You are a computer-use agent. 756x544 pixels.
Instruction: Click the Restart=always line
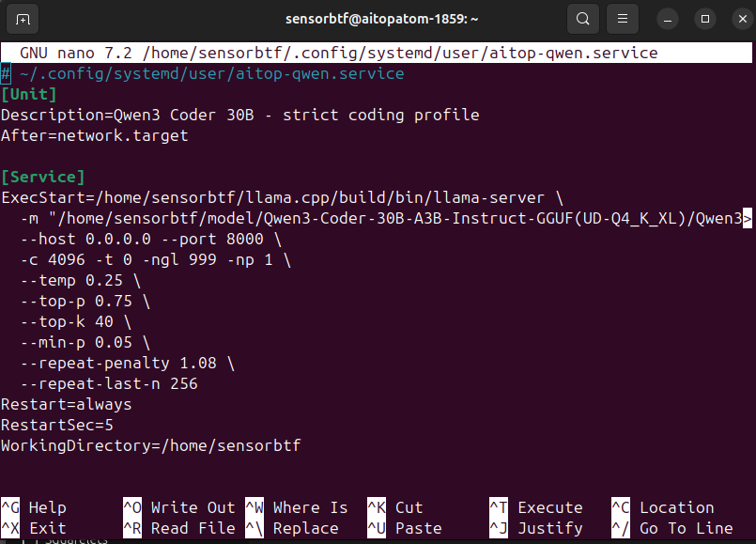[x=67, y=404]
